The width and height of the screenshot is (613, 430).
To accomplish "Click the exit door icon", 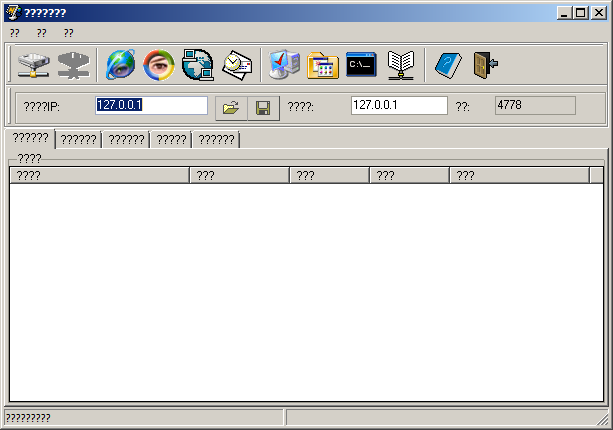I will click(x=485, y=65).
